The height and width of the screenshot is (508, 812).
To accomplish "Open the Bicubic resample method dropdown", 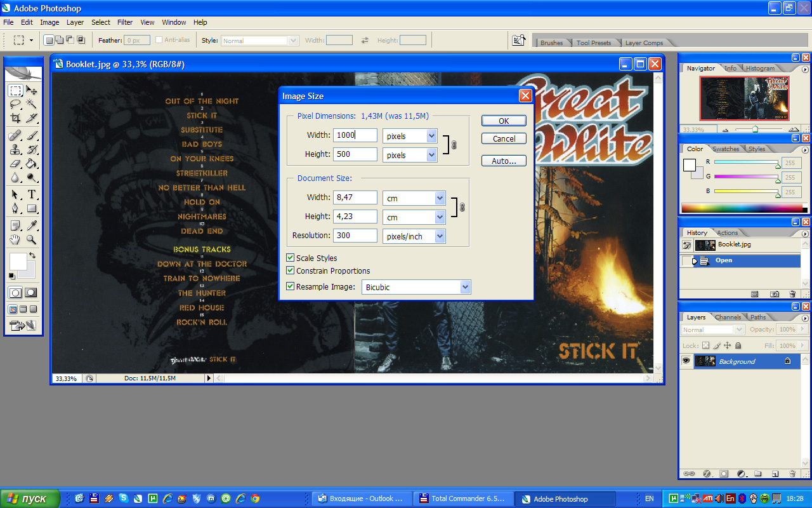I will point(416,287).
